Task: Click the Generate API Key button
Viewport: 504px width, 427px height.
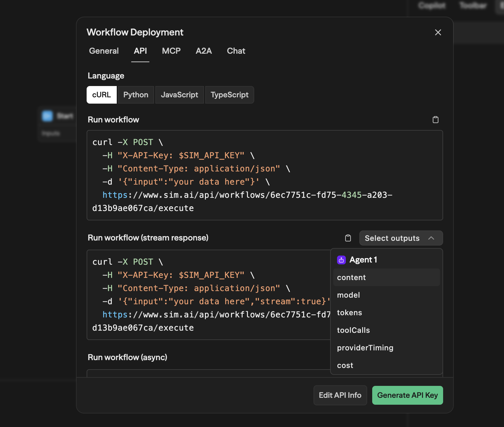Action: point(407,395)
